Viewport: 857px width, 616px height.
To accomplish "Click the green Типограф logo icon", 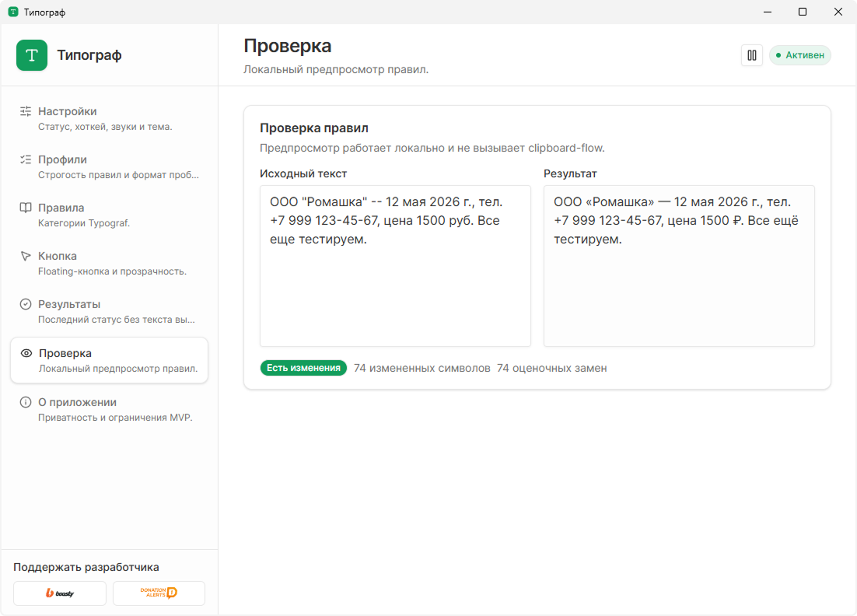I will coord(32,55).
